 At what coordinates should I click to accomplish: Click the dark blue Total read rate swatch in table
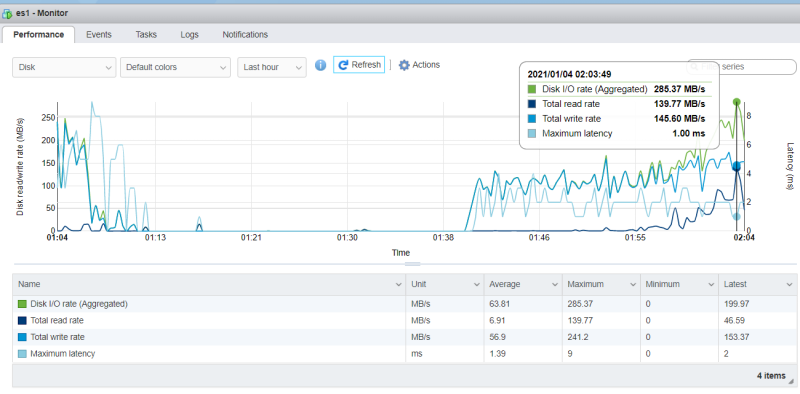(x=22, y=321)
